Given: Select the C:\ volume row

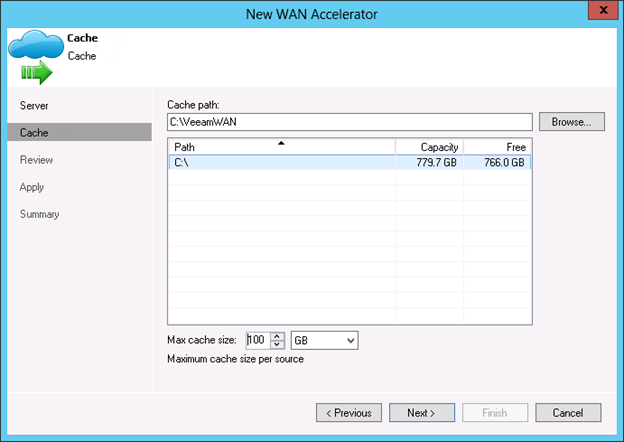Looking at the screenshot, I should [350, 162].
